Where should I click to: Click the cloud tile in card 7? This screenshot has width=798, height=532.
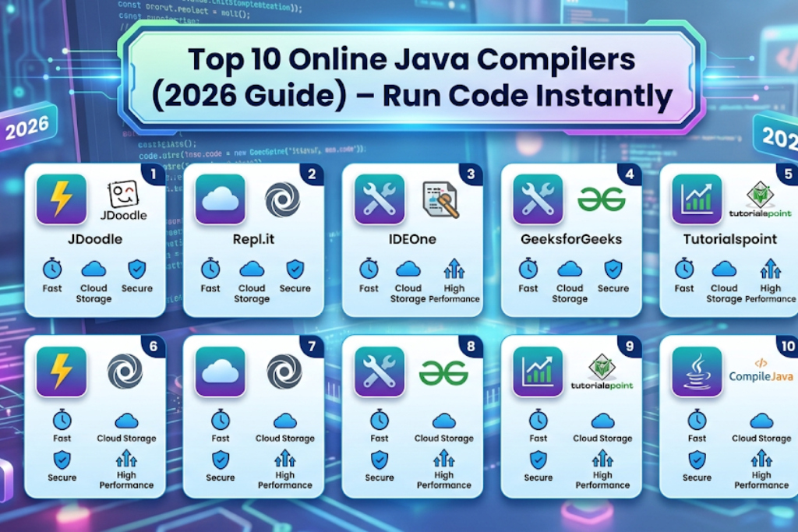pyautogui.click(x=220, y=372)
